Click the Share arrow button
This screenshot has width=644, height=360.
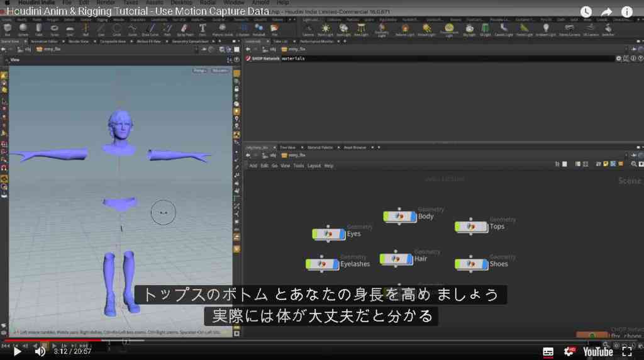(x=607, y=11)
